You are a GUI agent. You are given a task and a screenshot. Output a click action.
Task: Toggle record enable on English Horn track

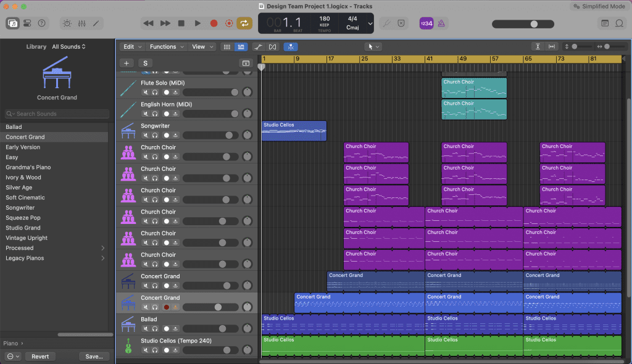click(x=166, y=114)
